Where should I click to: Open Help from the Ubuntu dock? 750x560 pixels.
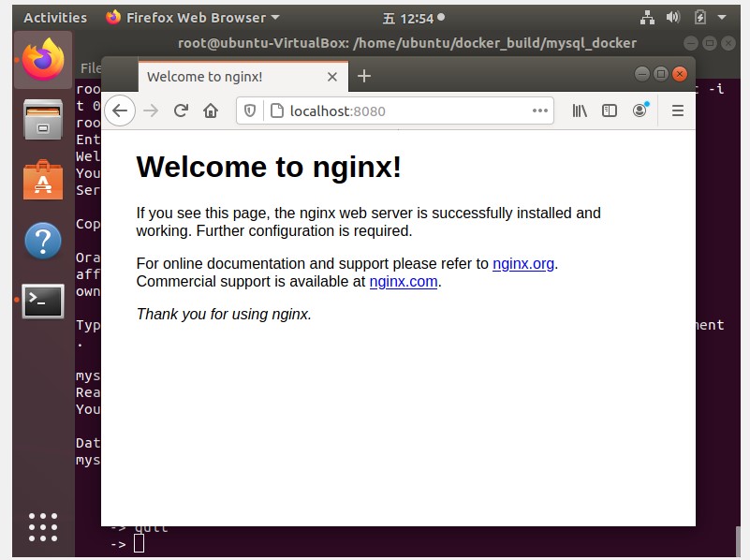43,241
